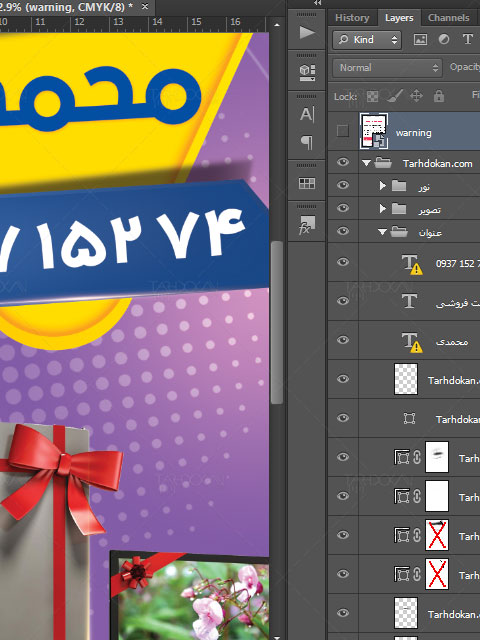Select the Tarhdokan.com group name
480x640 pixels.
tap(438, 164)
